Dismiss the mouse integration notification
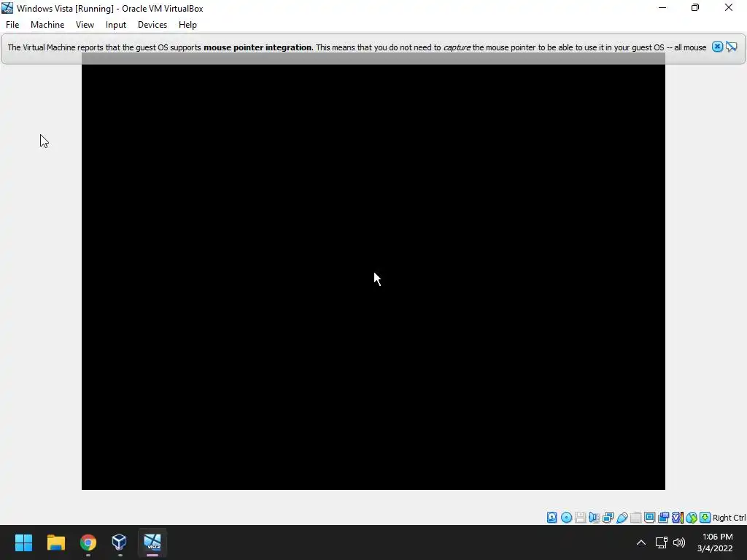The image size is (747, 560). click(x=717, y=47)
